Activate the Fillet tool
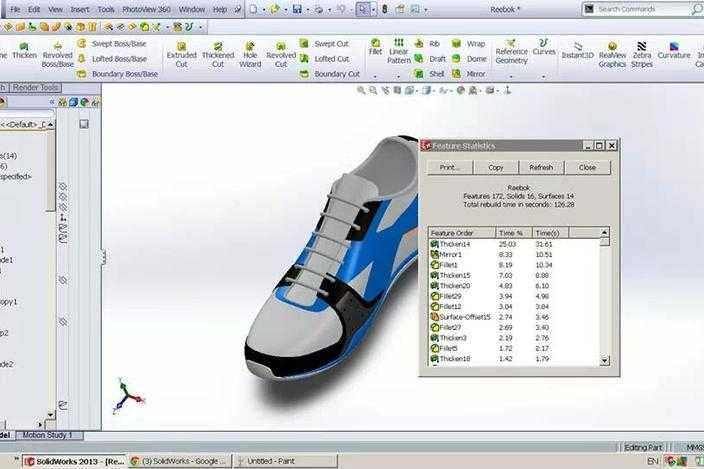704x469 pixels. 375,47
